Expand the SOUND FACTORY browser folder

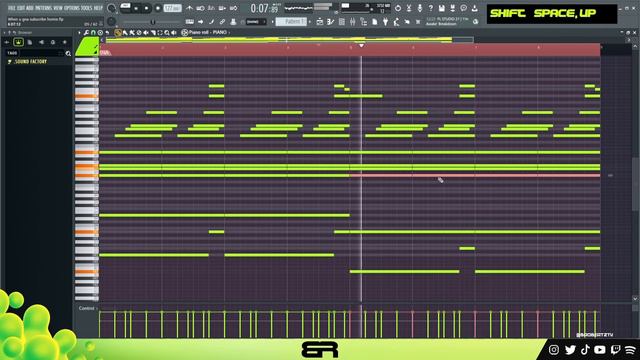coord(27,62)
